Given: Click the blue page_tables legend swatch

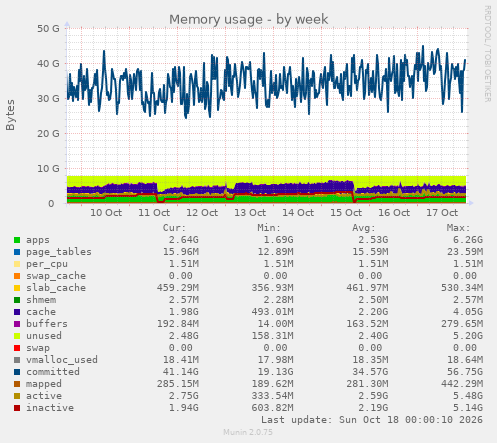Looking at the screenshot, I should pyautogui.click(x=17, y=252).
